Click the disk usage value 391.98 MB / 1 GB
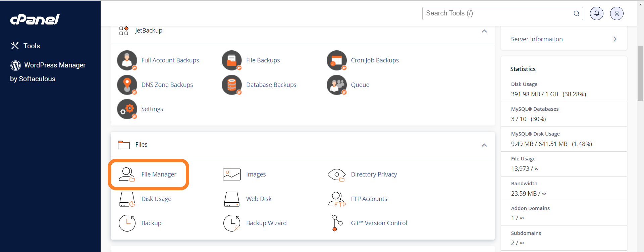 535,94
